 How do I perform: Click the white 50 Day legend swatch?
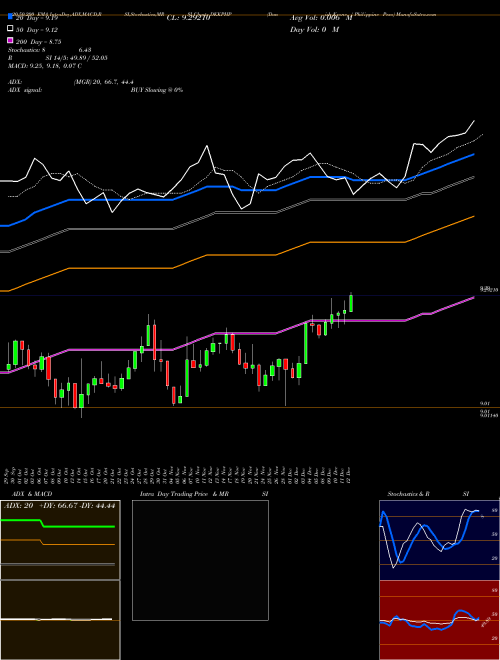10,29
